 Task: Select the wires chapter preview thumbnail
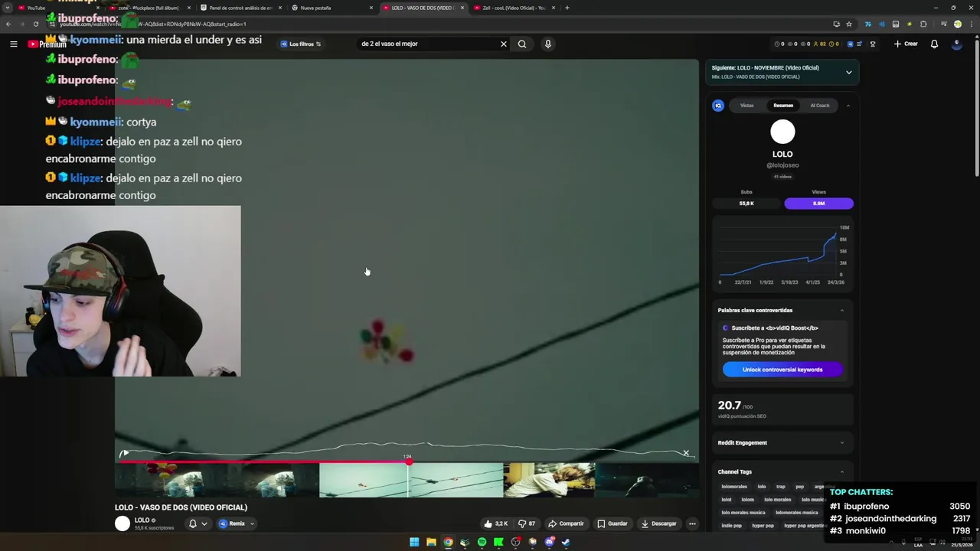pyautogui.click(x=456, y=480)
